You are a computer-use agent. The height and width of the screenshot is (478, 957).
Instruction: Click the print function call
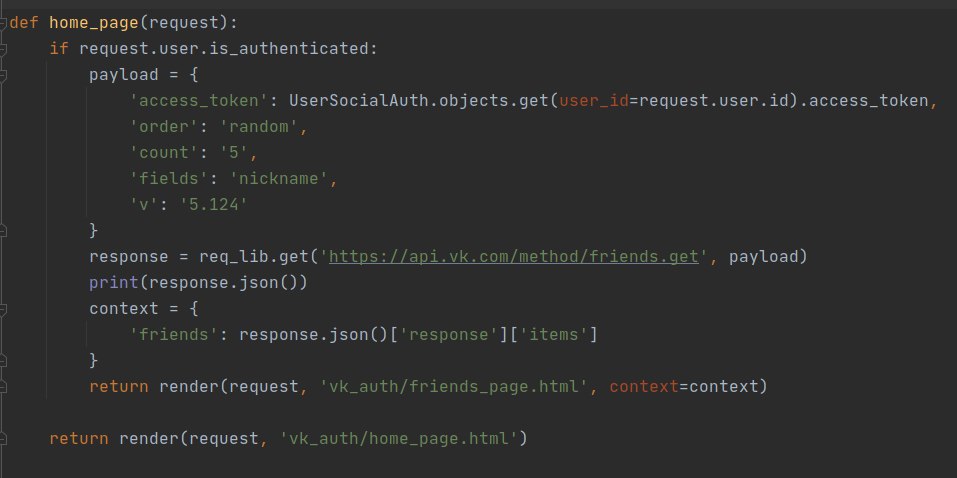[114, 283]
